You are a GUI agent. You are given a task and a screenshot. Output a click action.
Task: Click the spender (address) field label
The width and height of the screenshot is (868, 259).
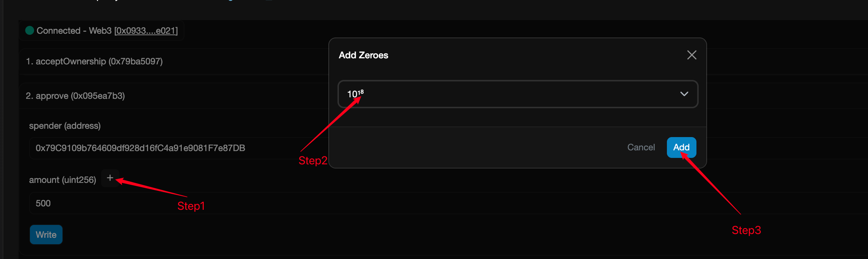point(65,126)
